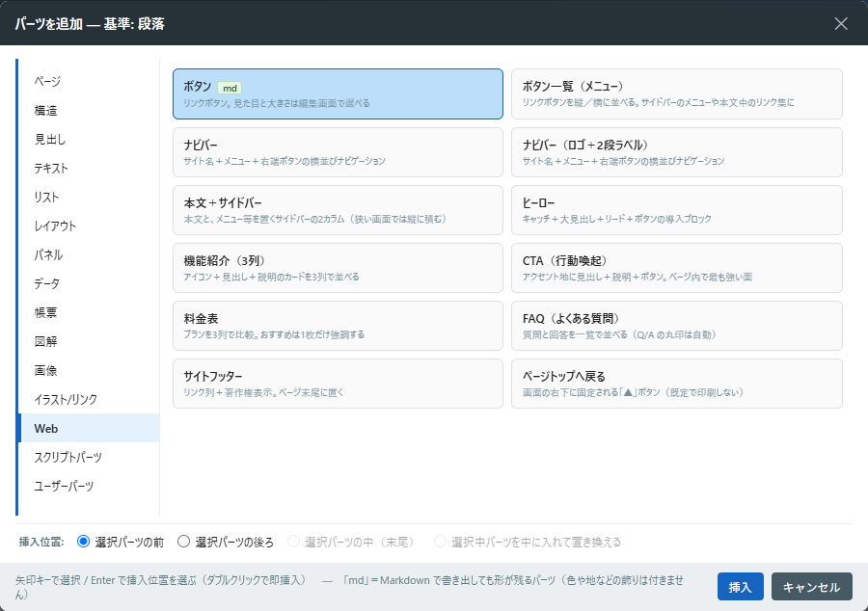The width and height of the screenshot is (868, 611).
Task: Open the テキスト category
Action: (90, 168)
